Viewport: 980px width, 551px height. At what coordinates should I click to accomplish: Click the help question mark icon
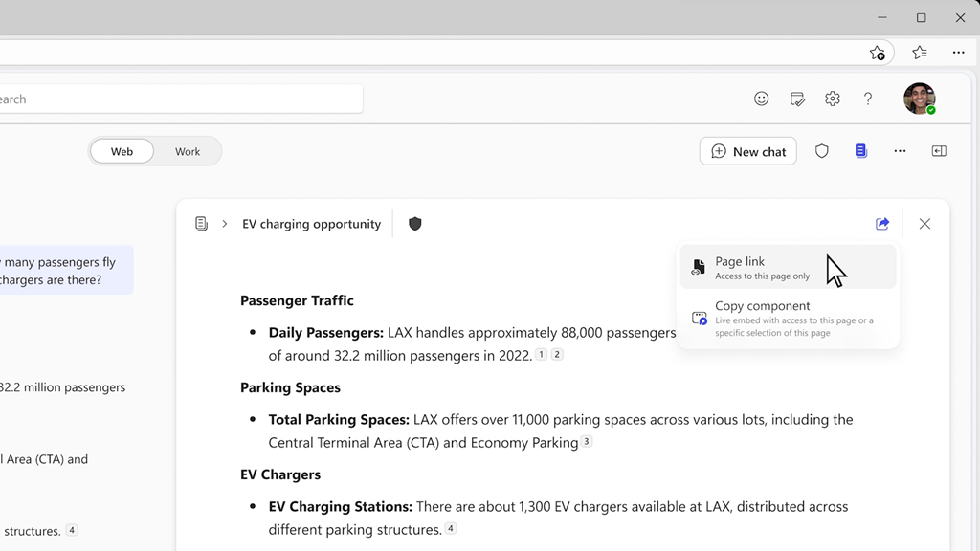tap(868, 99)
